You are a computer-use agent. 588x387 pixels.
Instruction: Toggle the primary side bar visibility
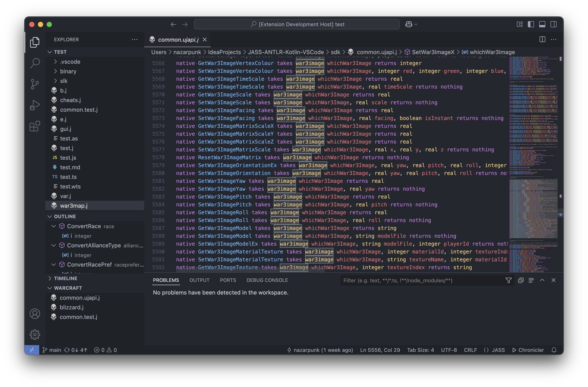point(531,24)
